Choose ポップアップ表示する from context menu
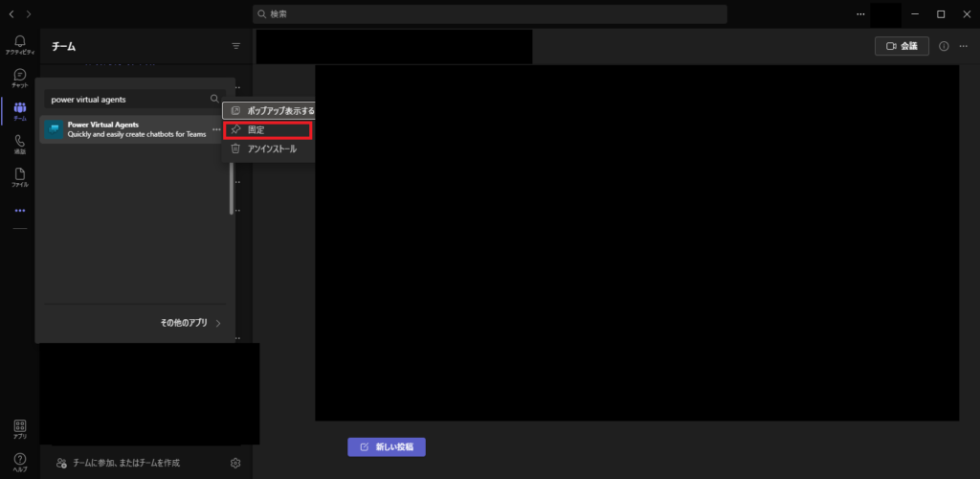980x479 pixels. point(269,111)
